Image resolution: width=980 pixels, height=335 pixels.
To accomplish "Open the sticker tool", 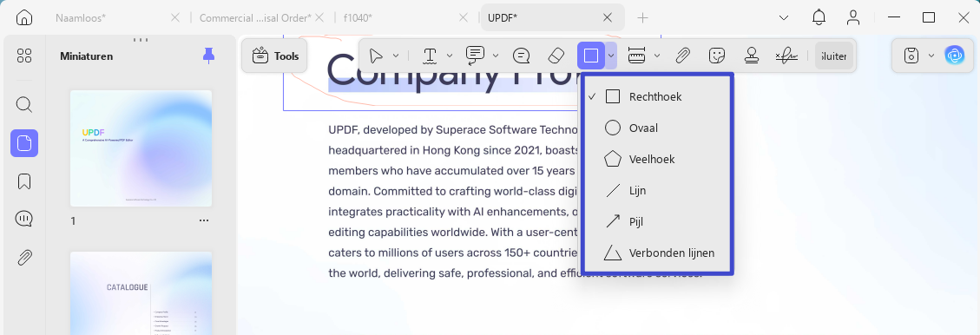I will pyautogui.click(x=717, y=56).
